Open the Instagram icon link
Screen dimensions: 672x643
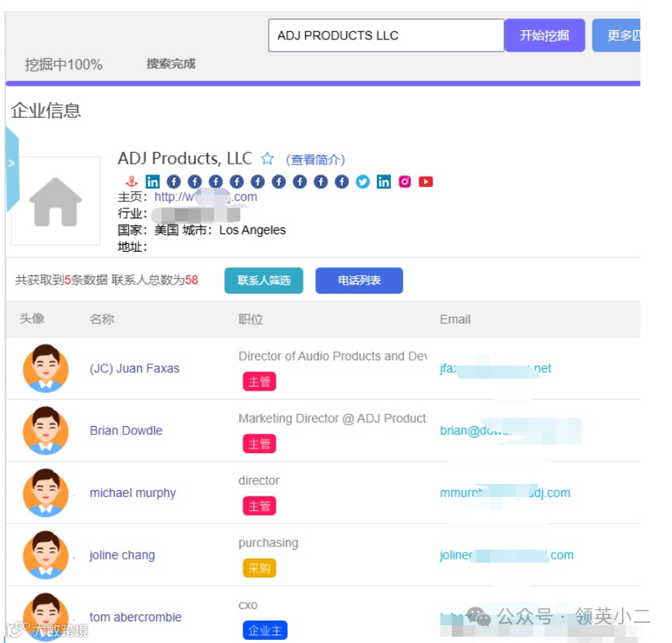click(x=405, y=181)
